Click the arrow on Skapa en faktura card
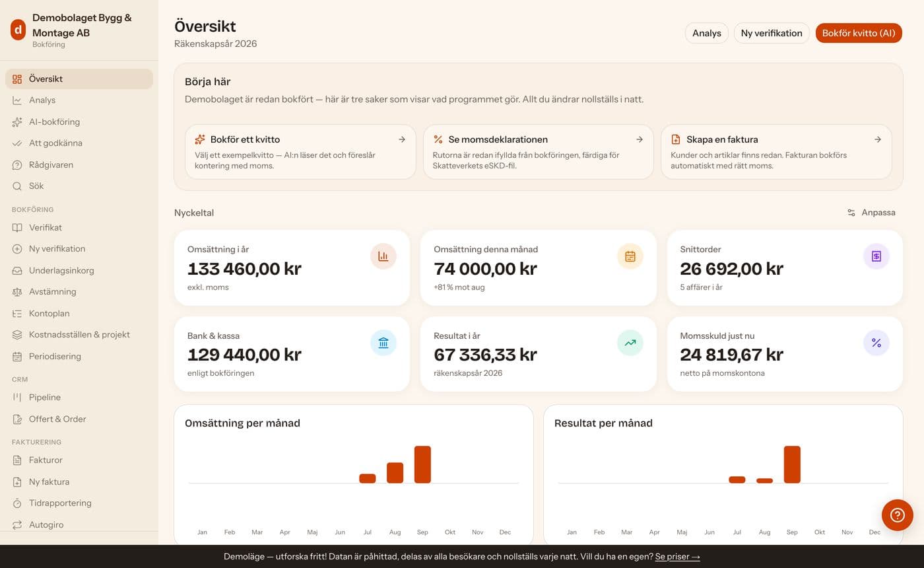Image resolution: width=924 pixels, height=568 pixels. point(878,139)
